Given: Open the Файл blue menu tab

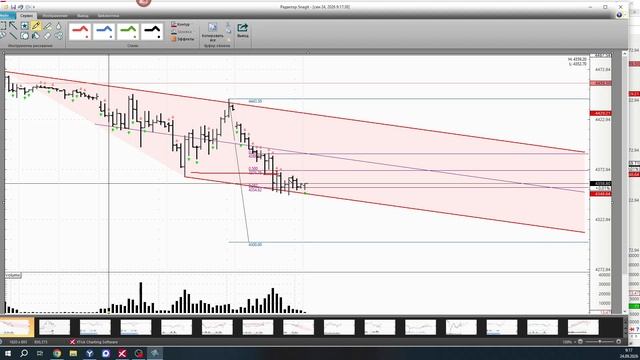Looking at the screenshot, I should 7,16.
